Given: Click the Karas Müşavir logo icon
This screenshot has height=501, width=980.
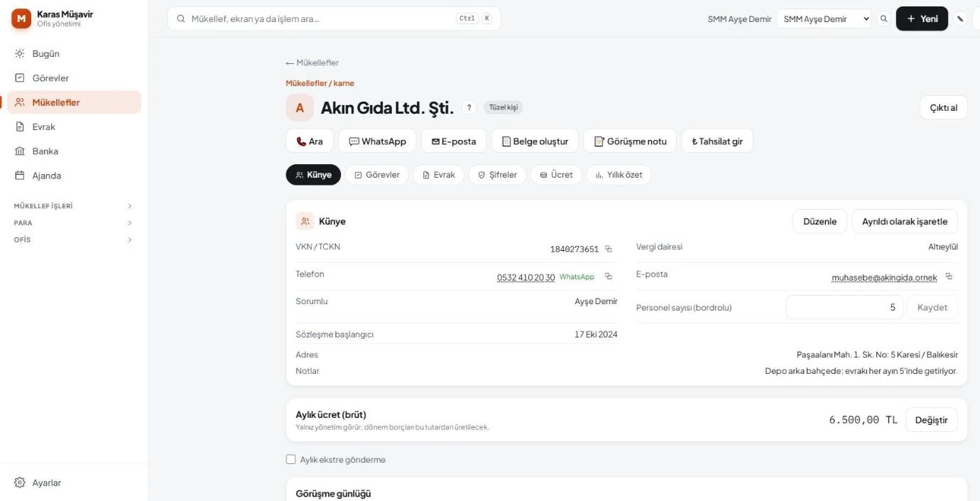Looking at the screenshot, I should [21, 18].
